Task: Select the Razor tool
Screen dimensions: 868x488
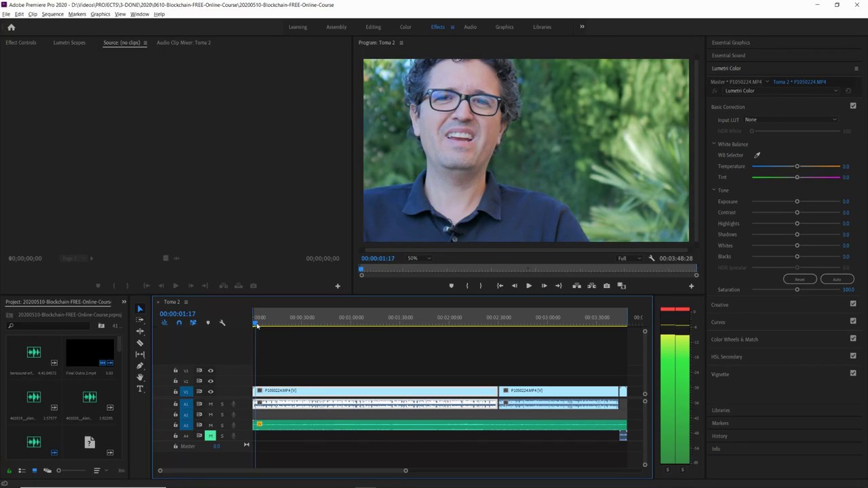Action: coord(140,343)
